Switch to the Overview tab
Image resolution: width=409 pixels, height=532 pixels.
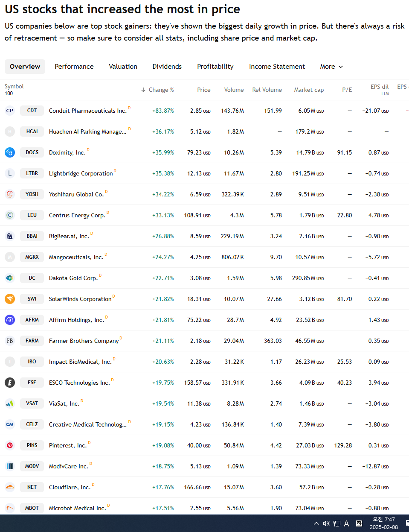(x=25, y=67)
